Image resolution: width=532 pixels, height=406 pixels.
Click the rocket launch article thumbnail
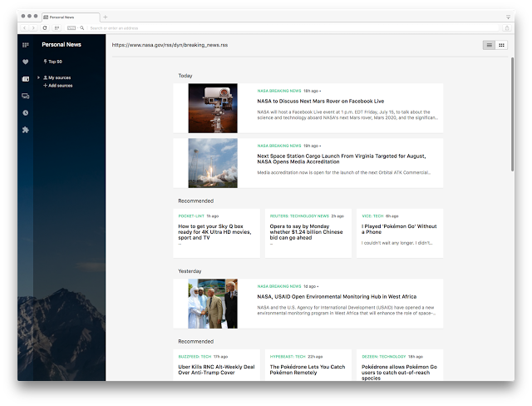pos(213,163)
